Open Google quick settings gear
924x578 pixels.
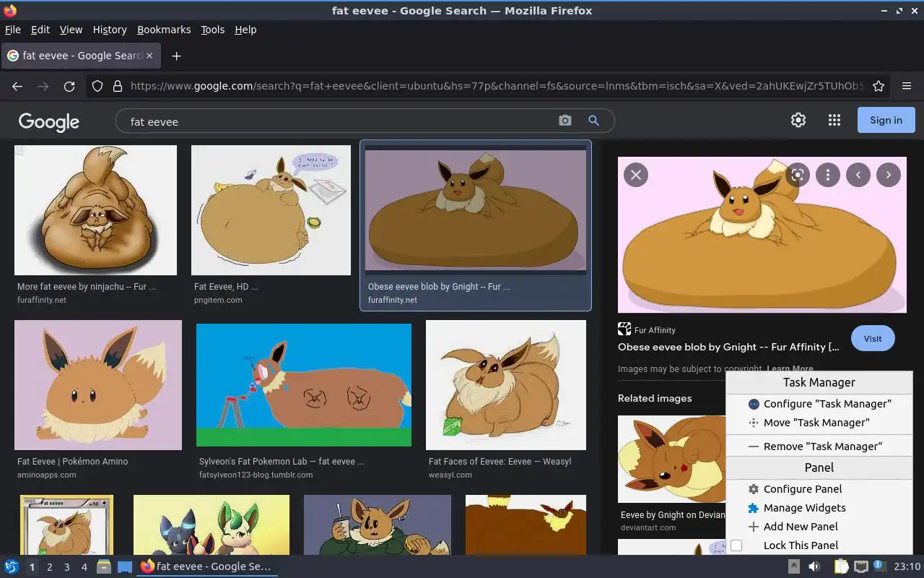tap(798, 120)
